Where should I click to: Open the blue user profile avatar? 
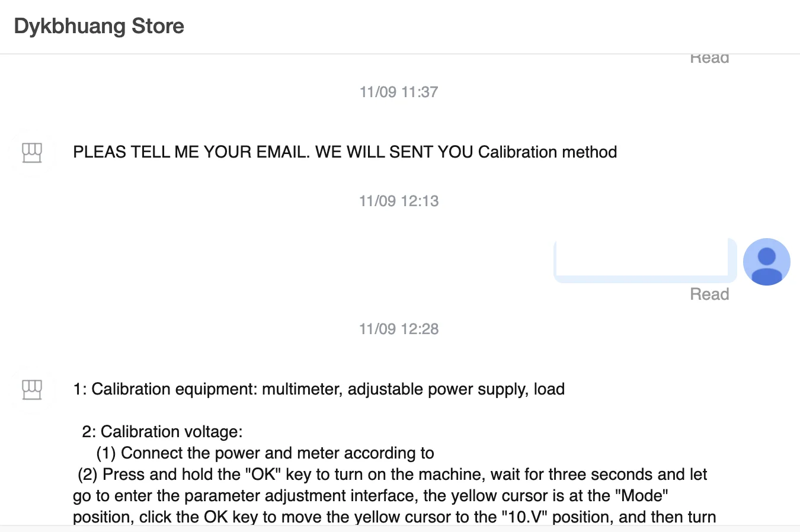pos(766,262)
